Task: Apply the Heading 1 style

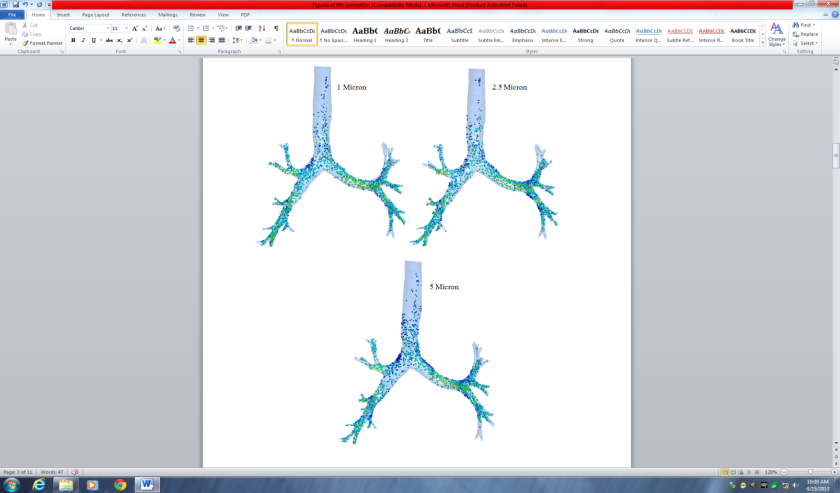Action: coord(365,35)
